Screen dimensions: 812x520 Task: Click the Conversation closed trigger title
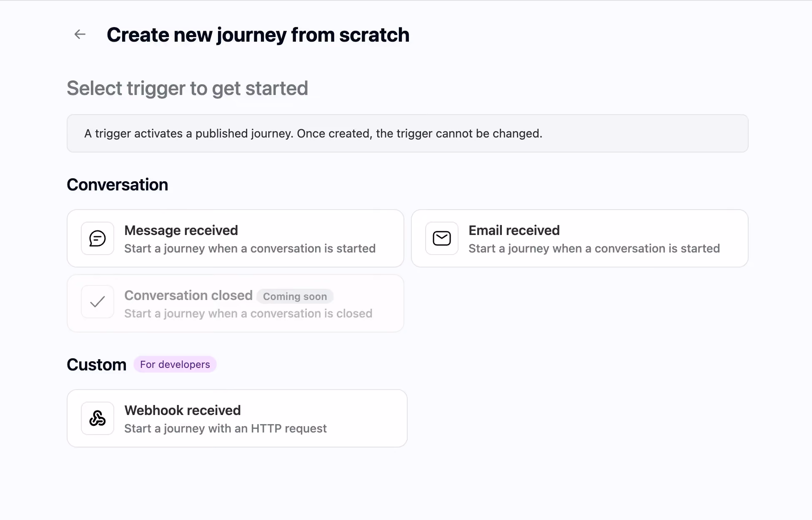pos(188,295)
